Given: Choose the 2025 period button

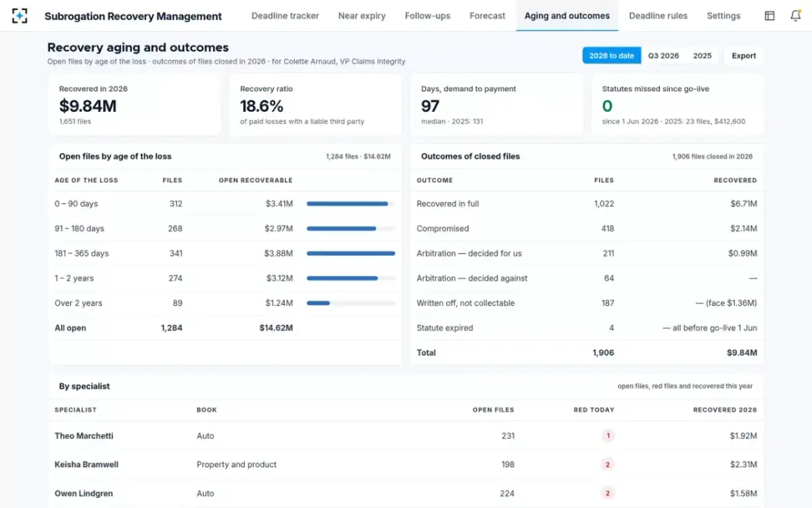Looking at the screenshot, I should tap(702, 56).
